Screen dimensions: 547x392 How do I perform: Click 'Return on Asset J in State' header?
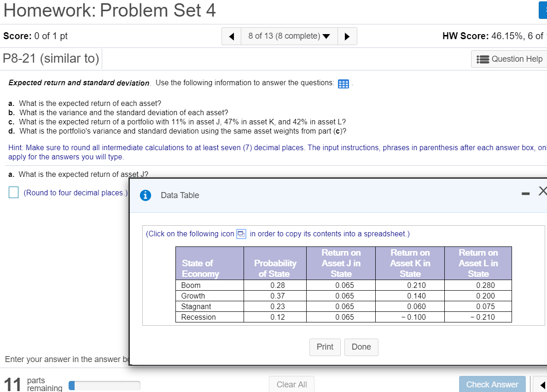(x=341, y=263)
